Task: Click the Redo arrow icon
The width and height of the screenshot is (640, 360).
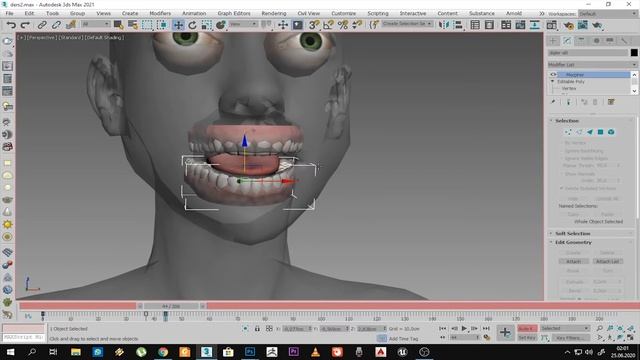Action: 25,25
